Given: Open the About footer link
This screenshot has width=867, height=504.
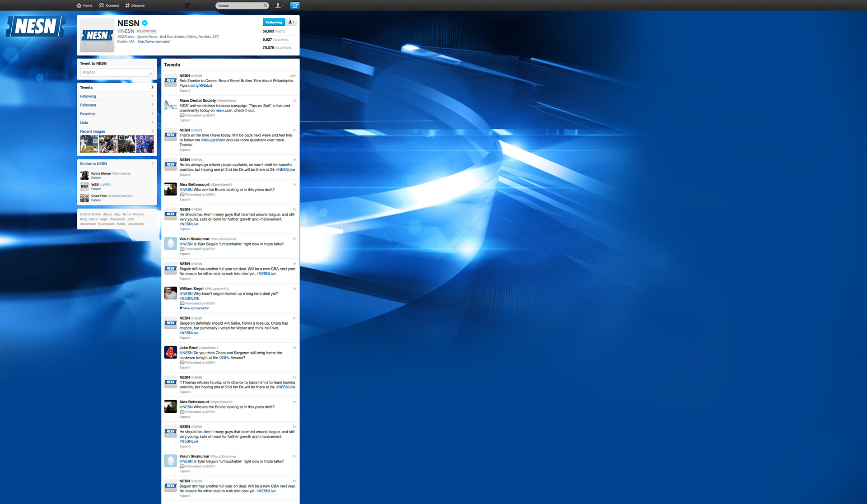Looking at the screenshot, I should (107, 215).
